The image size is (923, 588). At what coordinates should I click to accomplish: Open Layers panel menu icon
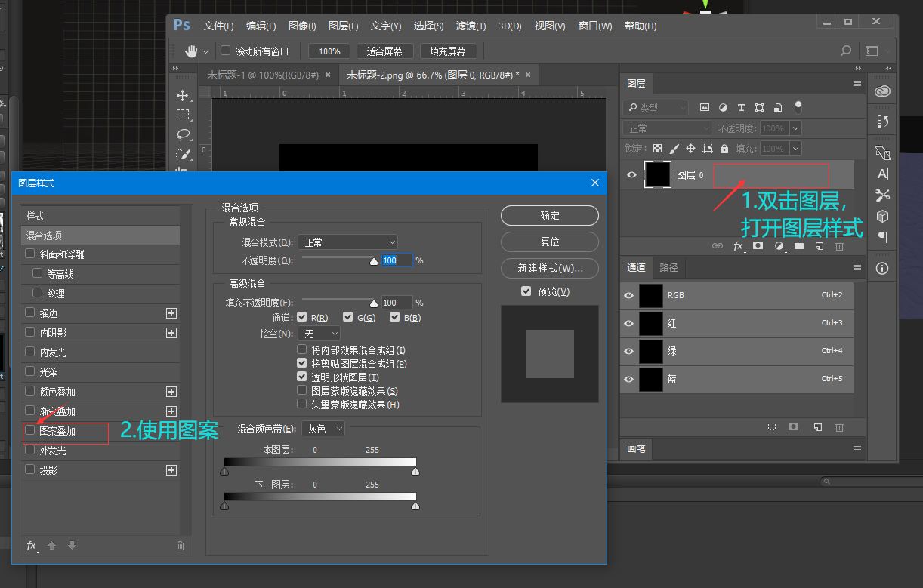click(x=857, y=84)
